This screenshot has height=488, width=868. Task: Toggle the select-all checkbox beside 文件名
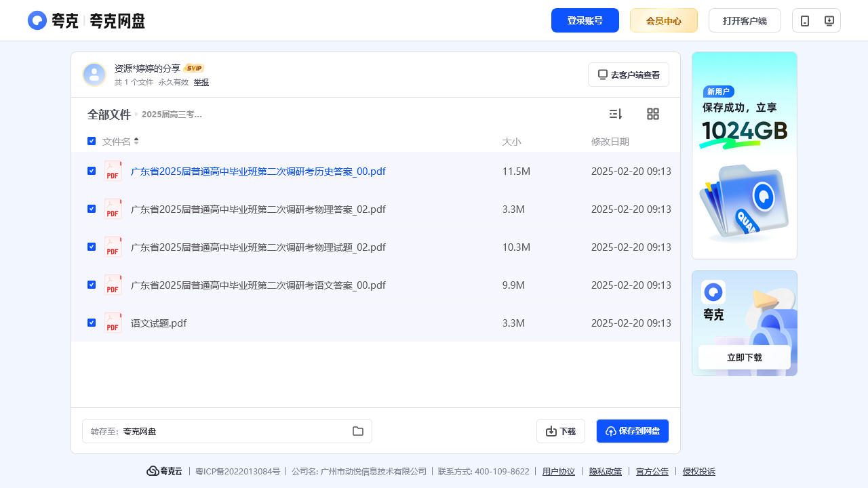point(92,141)
